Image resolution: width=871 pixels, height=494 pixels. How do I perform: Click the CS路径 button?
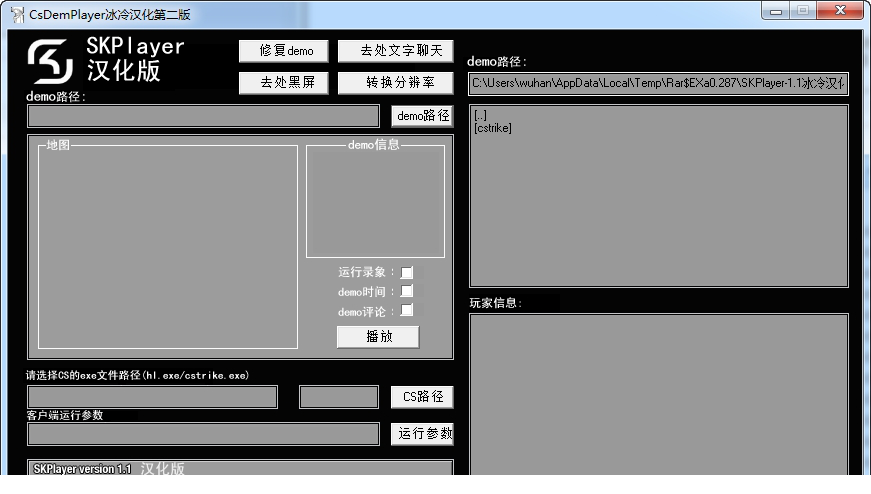pos(422,397)
